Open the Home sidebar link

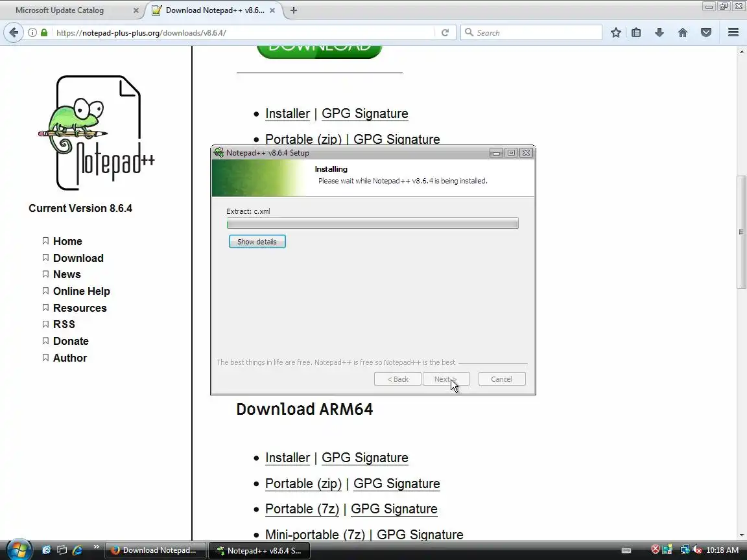[x=67, y=241]
